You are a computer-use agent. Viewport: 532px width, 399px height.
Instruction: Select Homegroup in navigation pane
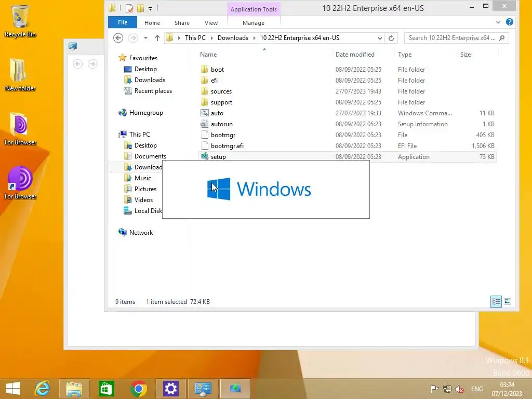coord(146,113)
